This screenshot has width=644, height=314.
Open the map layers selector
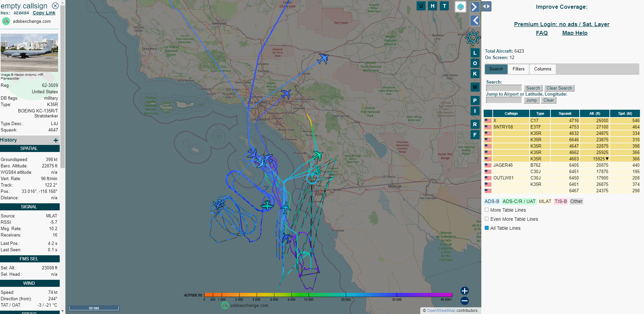click(x=461, y=6)
